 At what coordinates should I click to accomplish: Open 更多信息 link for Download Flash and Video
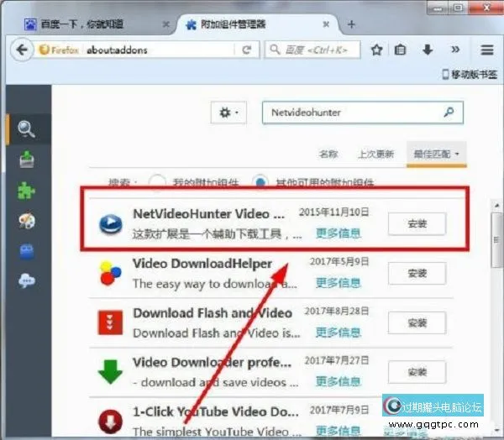point(339,333)
